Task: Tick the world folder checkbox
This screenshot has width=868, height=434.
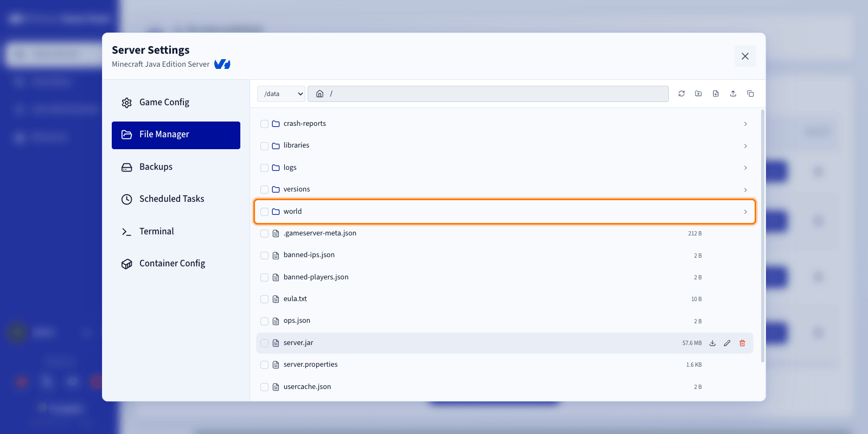Action: coord(264,212)
